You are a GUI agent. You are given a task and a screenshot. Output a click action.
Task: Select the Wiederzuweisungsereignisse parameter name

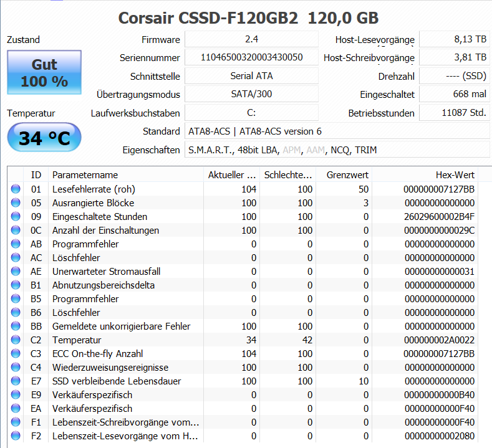click(110, 368)
